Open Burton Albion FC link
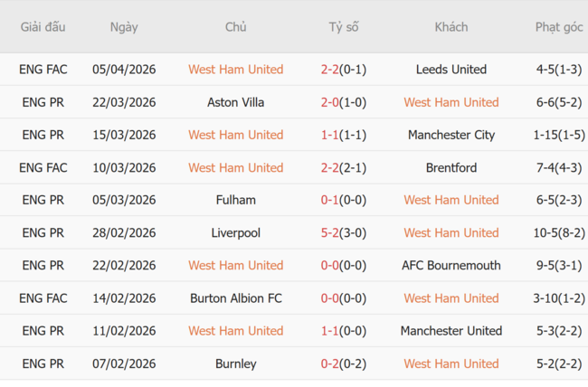The height and width of the screenshot is (387, 588). tap(235, 297)
